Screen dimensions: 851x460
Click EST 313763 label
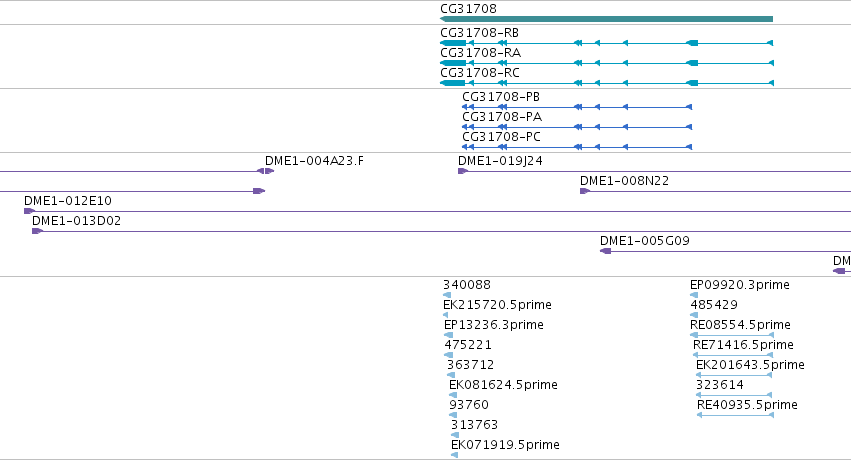(474, 426)
